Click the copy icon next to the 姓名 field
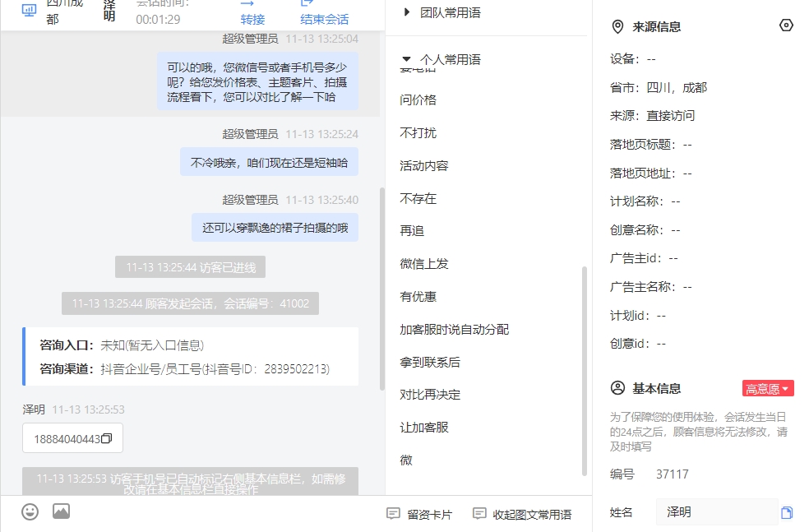The image size is (809, 532). click(786, 512)
